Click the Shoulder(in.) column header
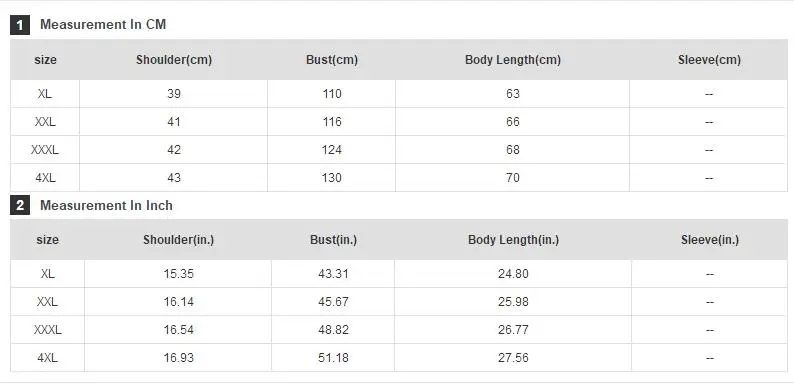 pos(178,240)
